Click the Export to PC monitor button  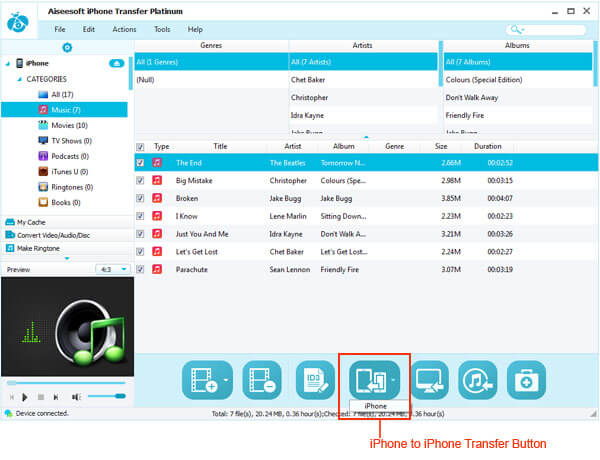pyautogui.click(x=429, y=380)
